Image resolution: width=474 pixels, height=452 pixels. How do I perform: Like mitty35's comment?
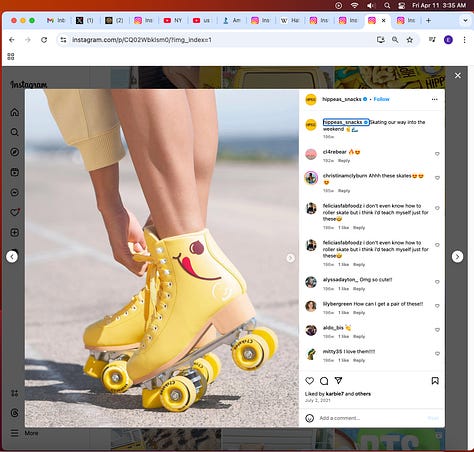(x=437, y=354)
